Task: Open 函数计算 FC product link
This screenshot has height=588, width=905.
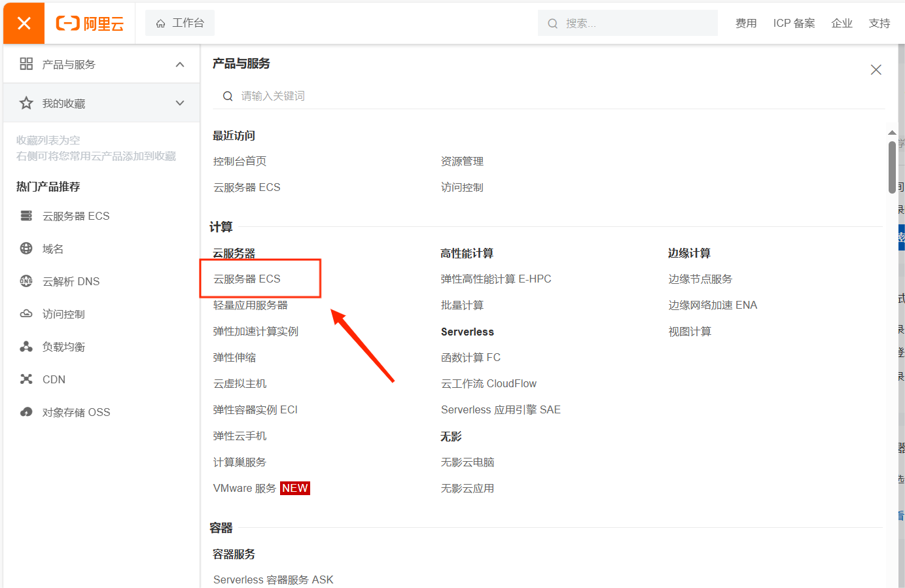Action: (x=470, y=357)
